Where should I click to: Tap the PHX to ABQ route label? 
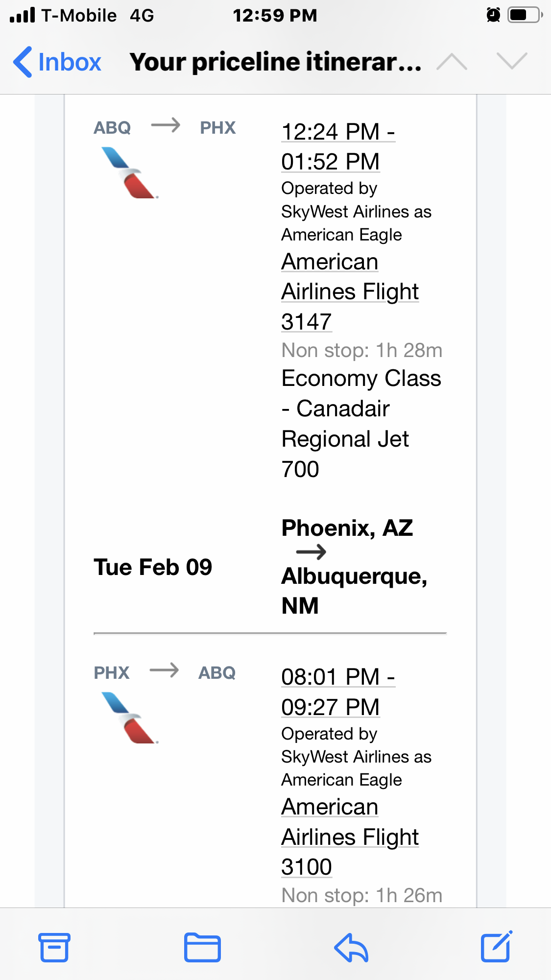click(x=165, y=672)
